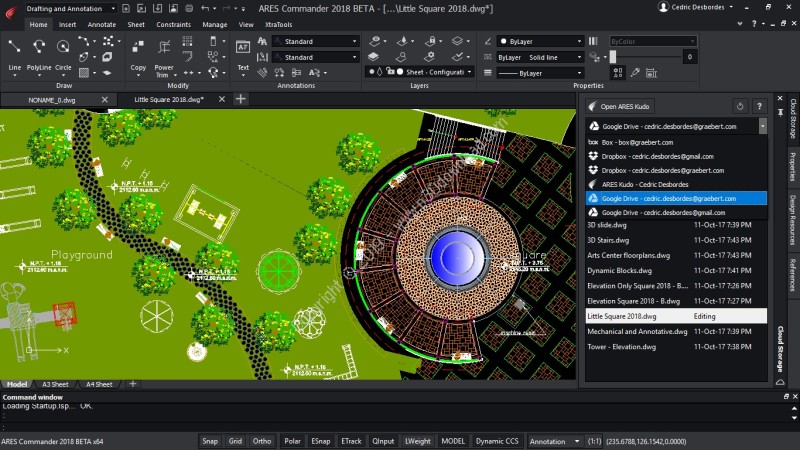Open the Layers Manager stack icon
The image size is (800, 450).
373,57
